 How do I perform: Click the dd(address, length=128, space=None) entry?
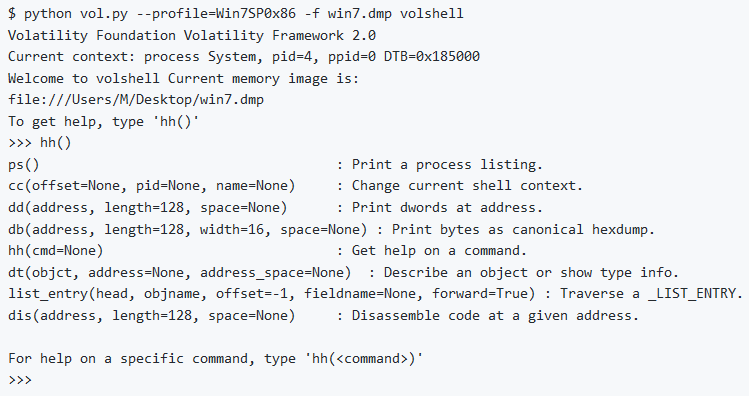(x=148, y=207)
